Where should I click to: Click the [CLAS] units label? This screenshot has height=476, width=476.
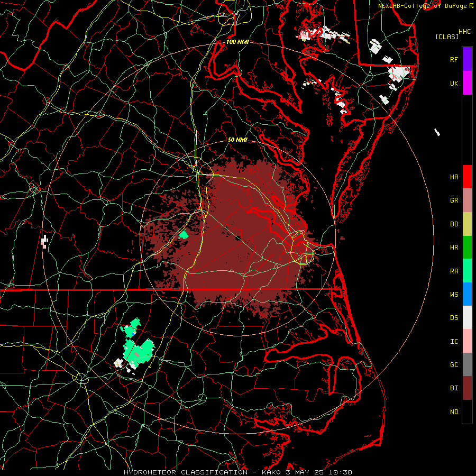click(447, 36)
